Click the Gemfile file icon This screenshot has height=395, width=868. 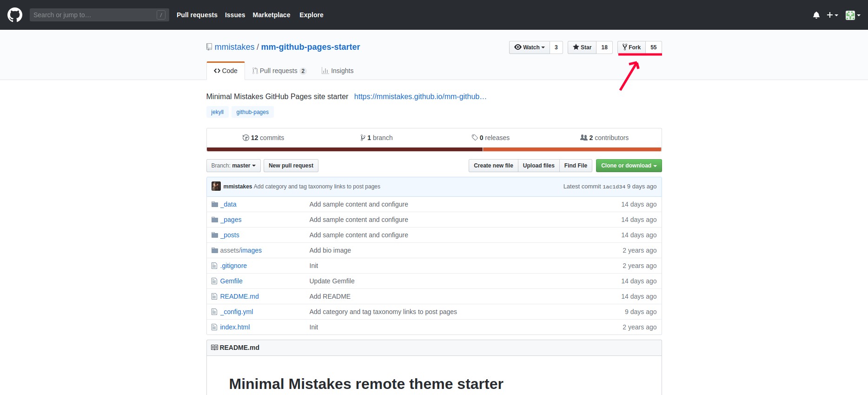coord(214,281)
